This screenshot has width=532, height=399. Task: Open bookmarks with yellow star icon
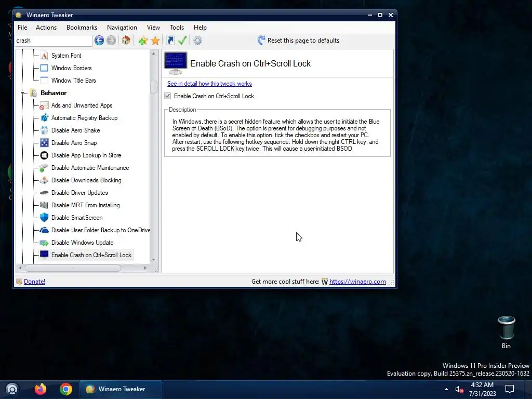[155, 41]
